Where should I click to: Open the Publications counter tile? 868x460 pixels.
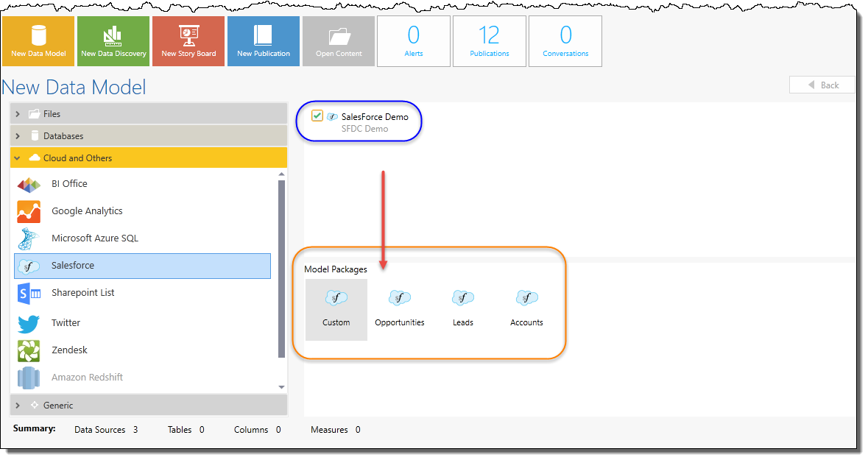pos(490,41)
